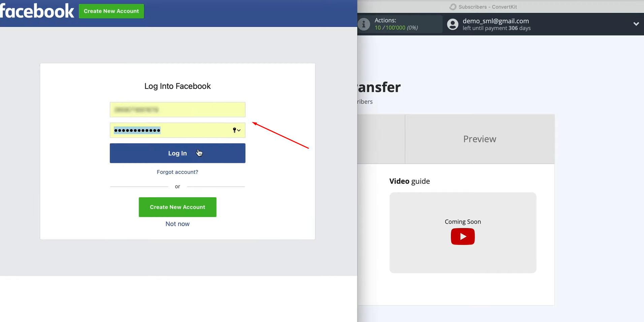Image resolution: width=644 pixels, height=322 pixels.
Task: Click the blurred email or phone field
Action: (x=178, y=110)
